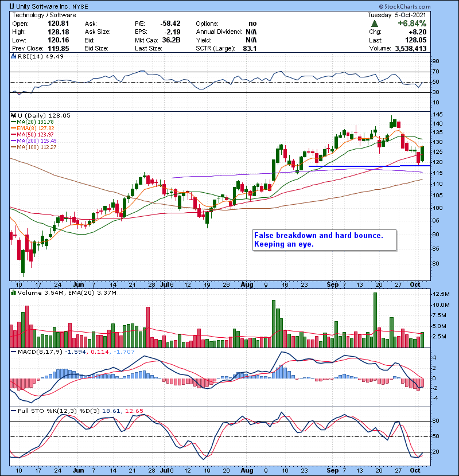Click the 'Sep' label on price chart date axis
The width and height of the screenshot is (459, 476).
tap(332, 285)
